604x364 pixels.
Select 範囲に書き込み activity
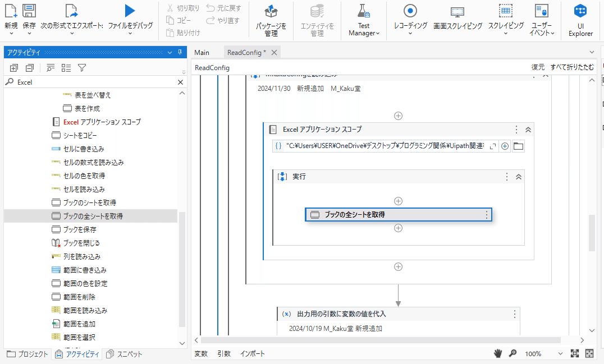tap(79, 270)
